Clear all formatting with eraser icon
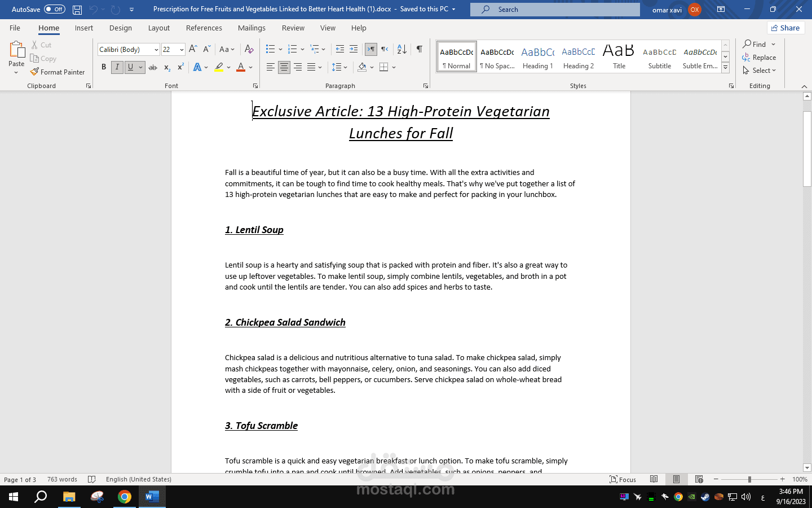The image size is (812, 508). [249, 49]
